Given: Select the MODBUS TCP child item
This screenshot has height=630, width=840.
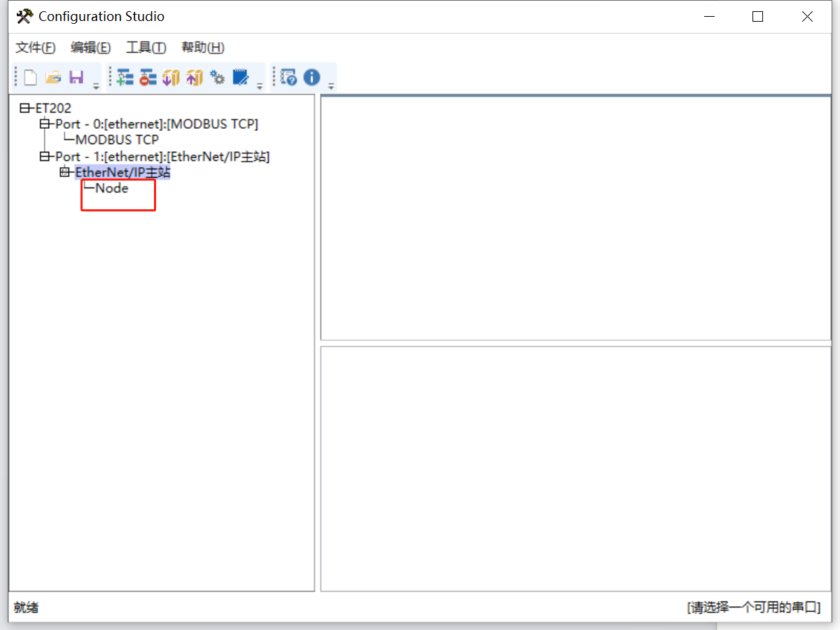Looking at the screenshot, I should pos(117,140).
